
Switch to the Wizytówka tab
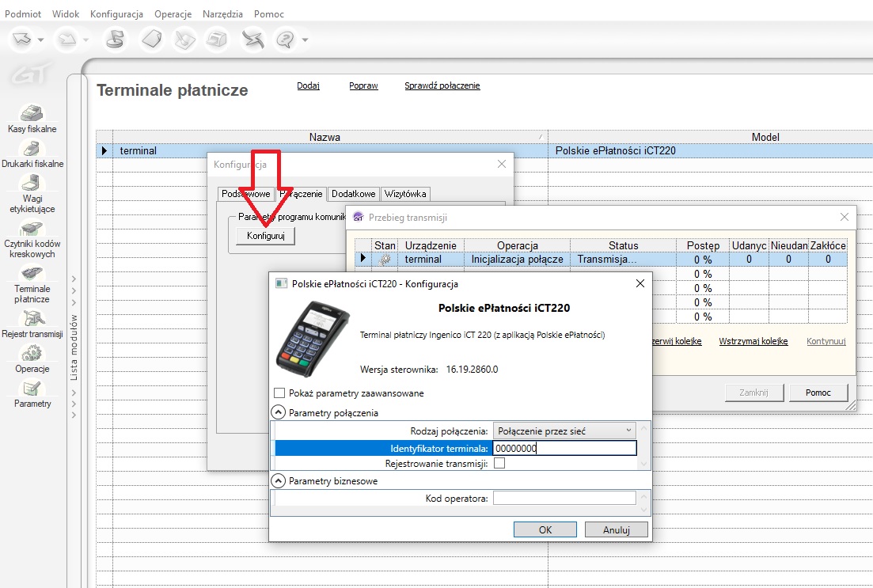(405, 194)
